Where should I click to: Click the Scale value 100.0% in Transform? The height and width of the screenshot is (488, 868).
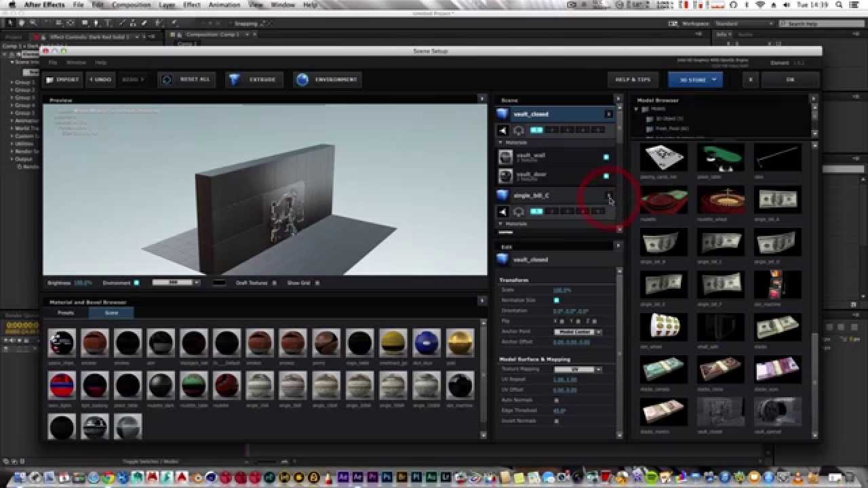point(562,290)
